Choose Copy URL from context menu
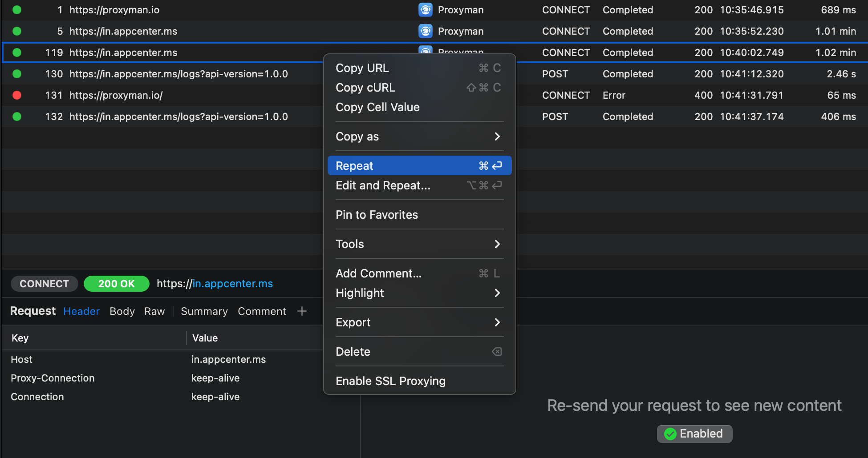 [419, 68]
